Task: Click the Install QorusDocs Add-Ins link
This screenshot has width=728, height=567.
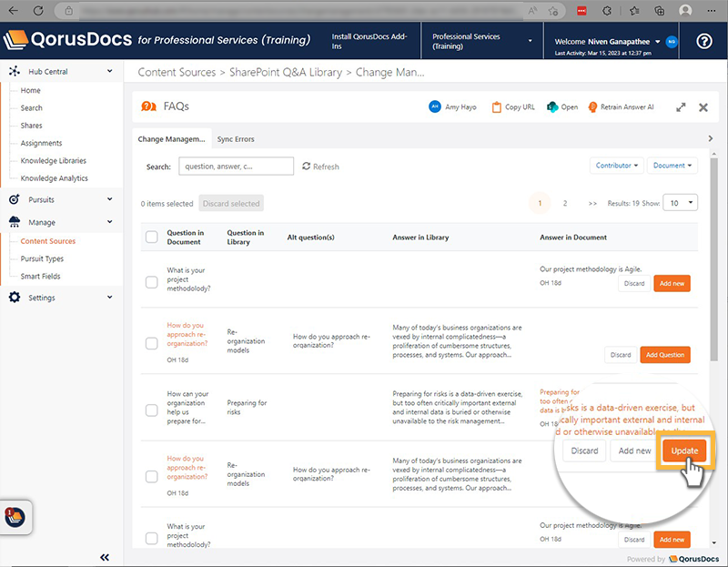Action: 369,41
